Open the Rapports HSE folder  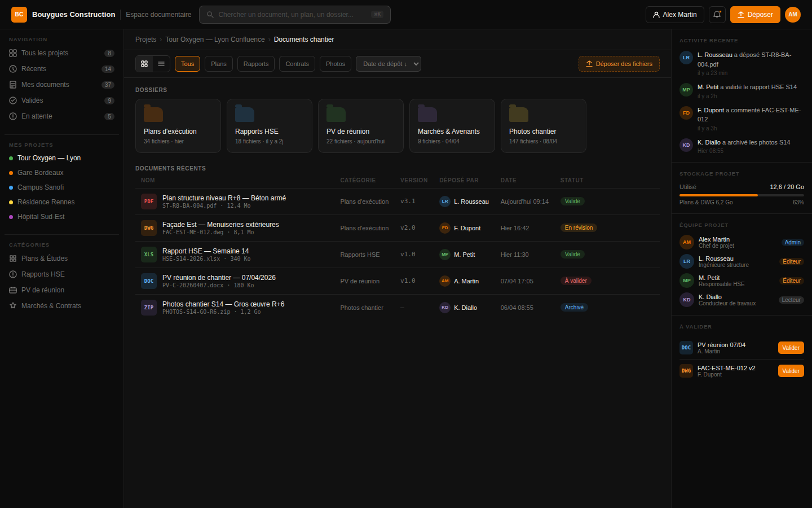269,125
